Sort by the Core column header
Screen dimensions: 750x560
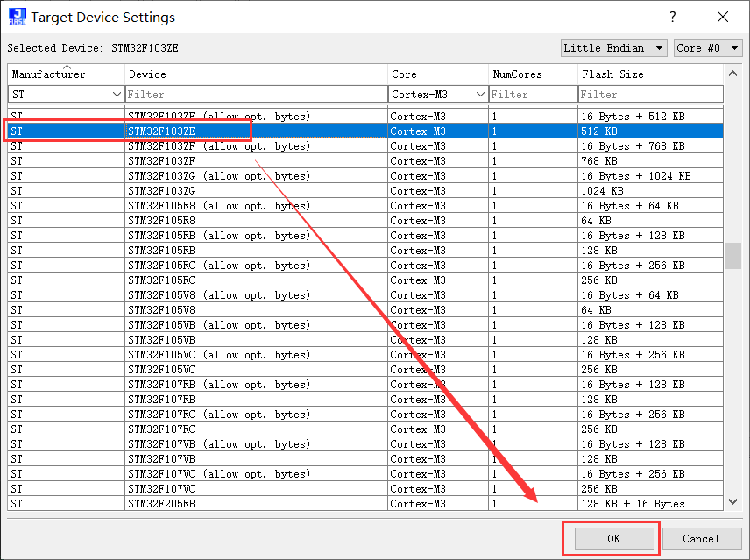pyautogui.click(x=438, y=74)
